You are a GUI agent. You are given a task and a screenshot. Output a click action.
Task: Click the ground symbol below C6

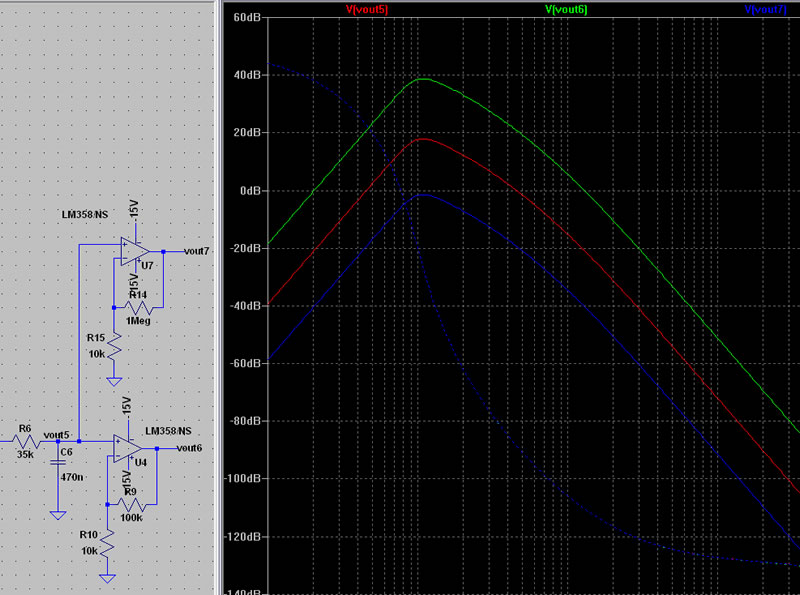58,515
